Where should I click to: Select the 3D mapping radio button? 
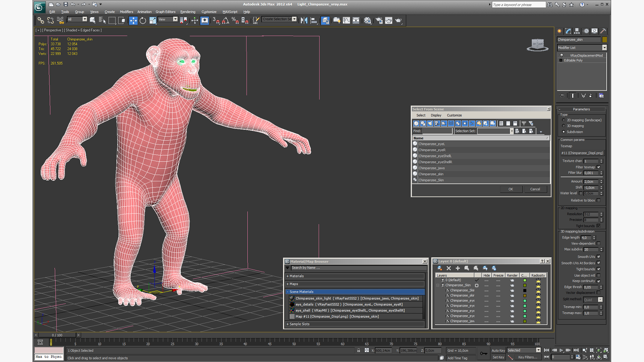pos(563,126)
